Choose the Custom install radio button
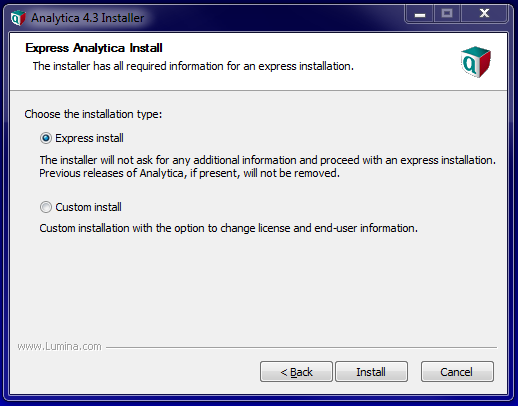Viewport: 518px width, 406px height. 46,207
